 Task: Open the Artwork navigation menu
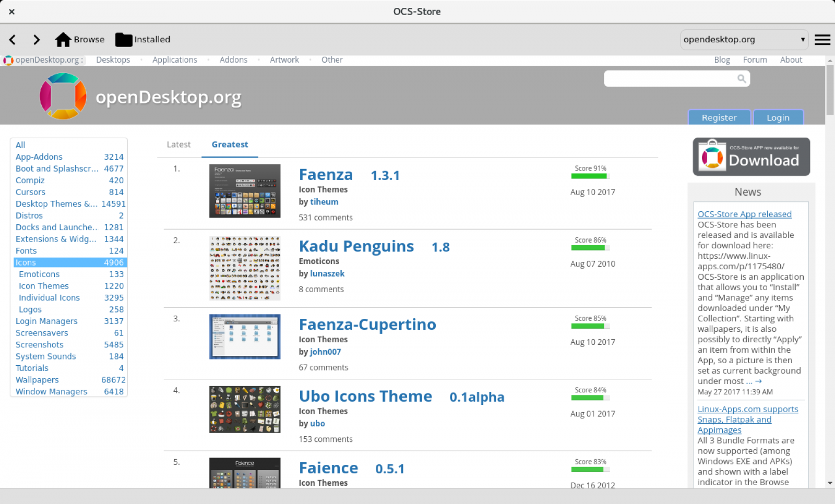click(x=284, y=60)
